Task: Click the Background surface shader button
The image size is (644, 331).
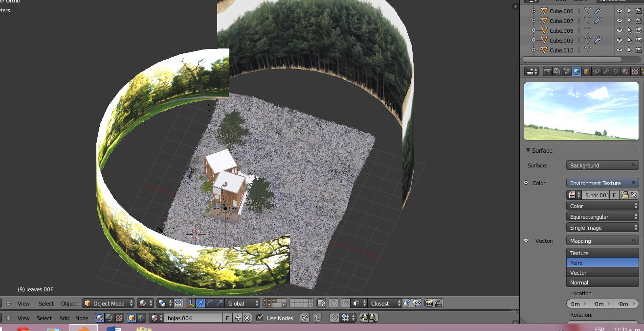Action: click(602, 165)
